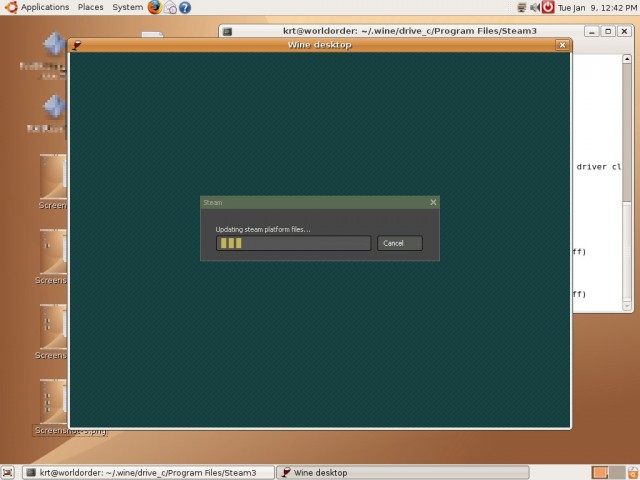Open the Trash icon in bottom panel
Screen dimensions: 640x480
click(633, 473)
